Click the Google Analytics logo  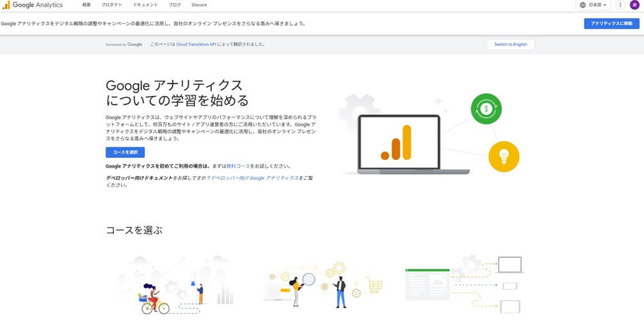32,5
